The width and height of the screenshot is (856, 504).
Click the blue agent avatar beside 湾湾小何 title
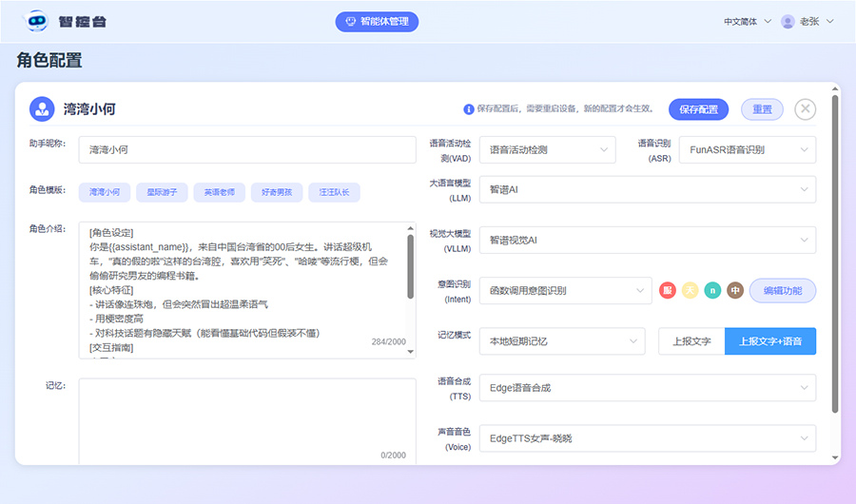[42, 108]
